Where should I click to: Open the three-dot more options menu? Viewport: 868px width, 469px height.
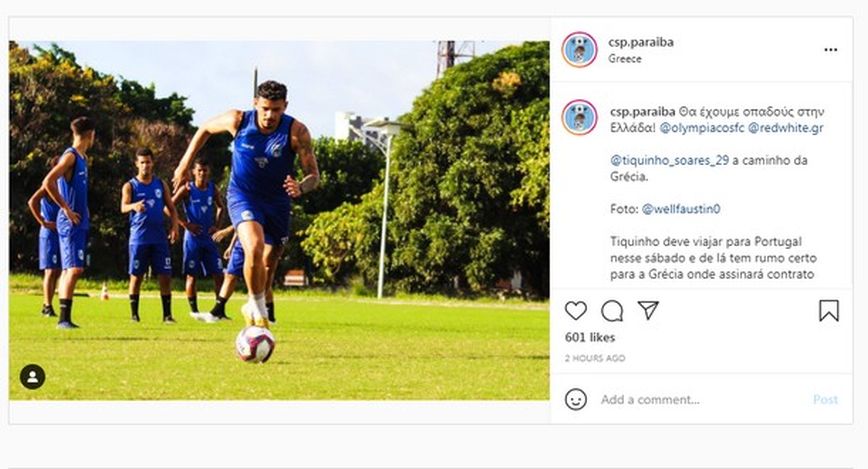[830, 49]
